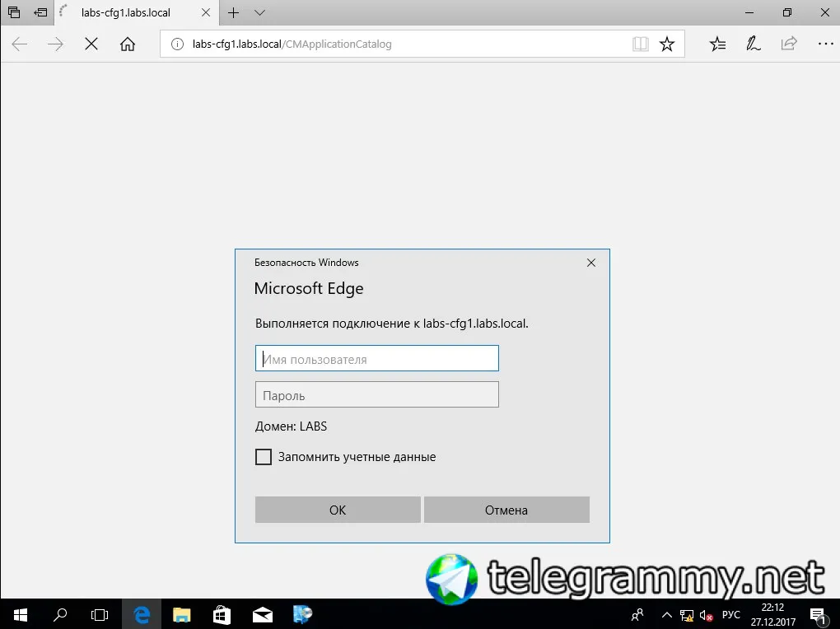
Task: Show set-aside tabs icon
Action: click(x=14, y=12)
